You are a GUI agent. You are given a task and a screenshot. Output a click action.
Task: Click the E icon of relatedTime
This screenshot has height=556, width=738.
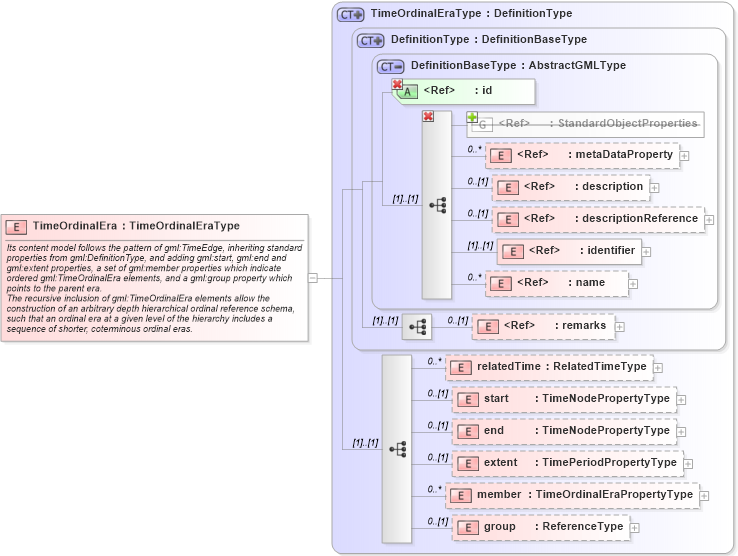(460, 368)
